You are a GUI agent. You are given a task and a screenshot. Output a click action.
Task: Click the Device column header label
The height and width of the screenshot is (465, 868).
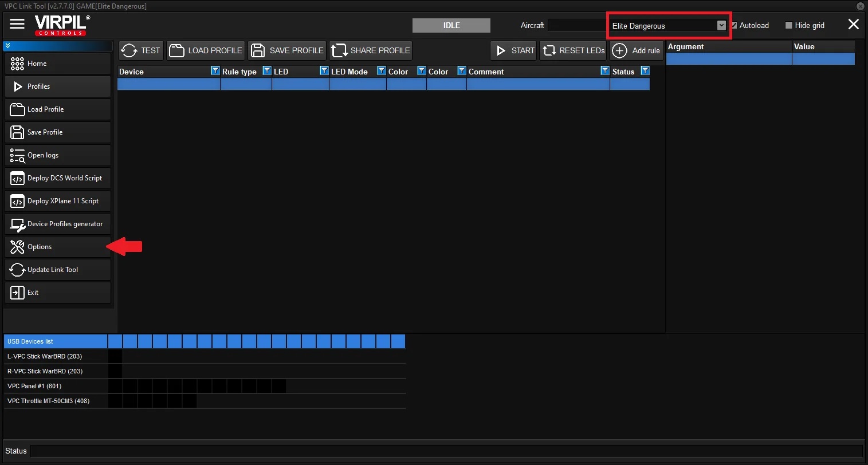pyautogui.click(x=131, y=72)
